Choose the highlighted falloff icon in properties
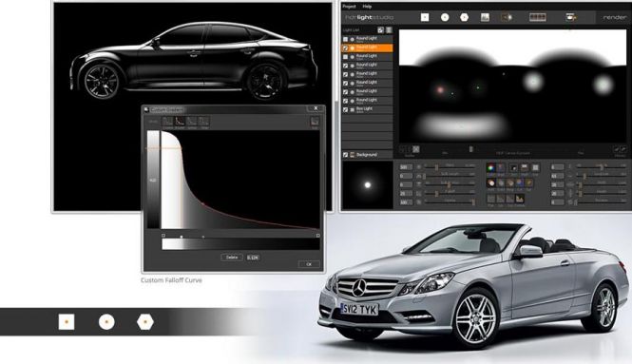Screen dimensions: 632x364 (x=520, y=199)
